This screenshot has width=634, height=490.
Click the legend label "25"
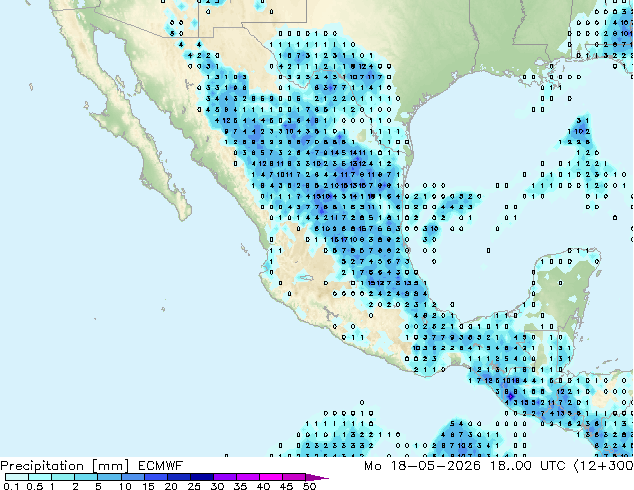[x=194, y=486]
